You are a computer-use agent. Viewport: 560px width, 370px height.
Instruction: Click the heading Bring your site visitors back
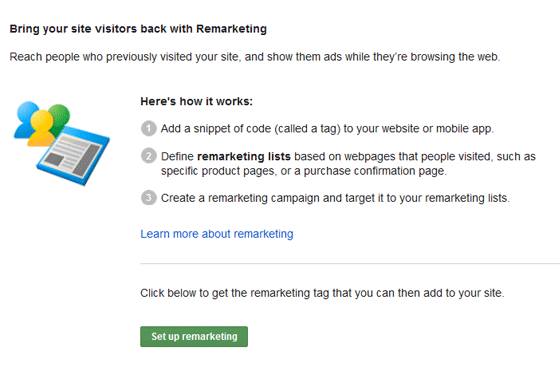[138, 29]
